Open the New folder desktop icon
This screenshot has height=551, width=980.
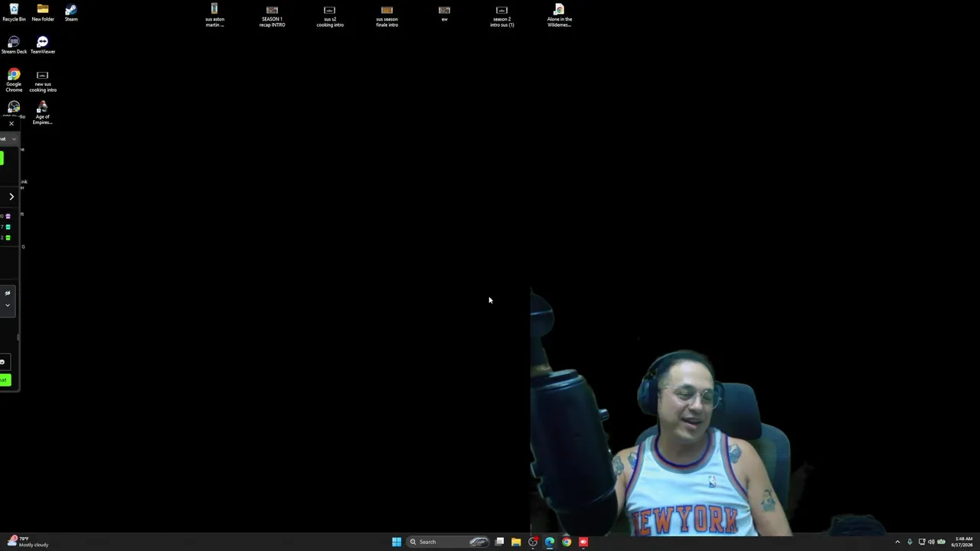[43, 12]
